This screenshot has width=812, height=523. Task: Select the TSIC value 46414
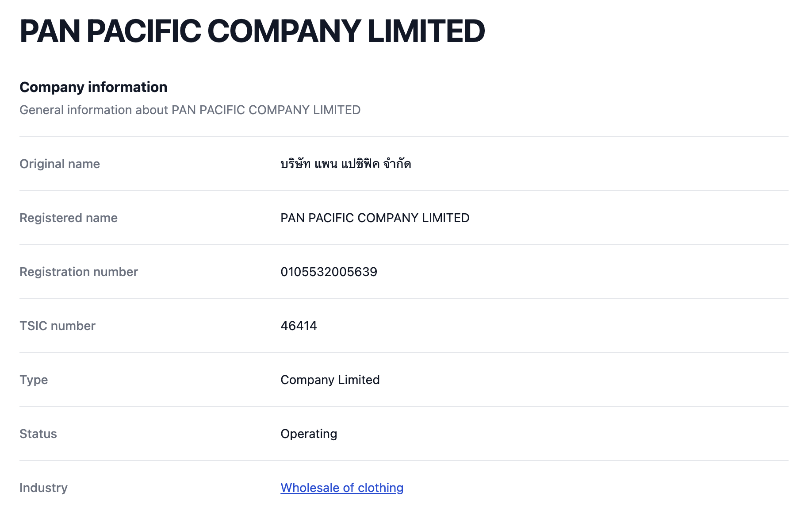[x=299, y=326]
